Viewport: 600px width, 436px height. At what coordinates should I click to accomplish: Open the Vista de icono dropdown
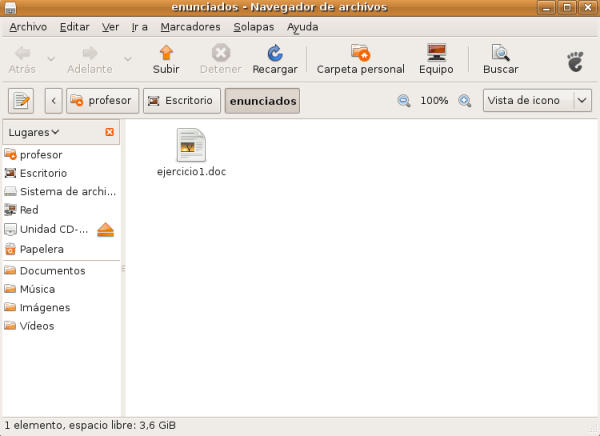(538, 101)
